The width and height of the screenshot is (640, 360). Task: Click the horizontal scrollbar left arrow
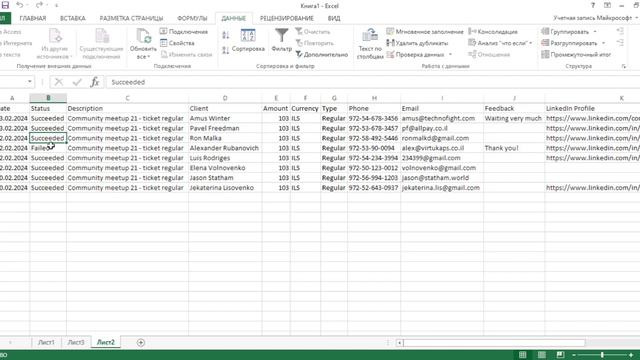[400, 343]
